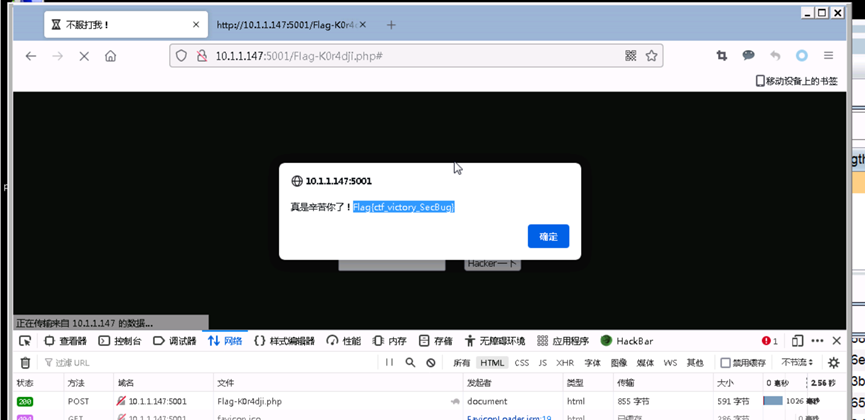The image size is (865, 420).
Task: Open the 不节流 throttling dropdown
Action: click(798, 363)
